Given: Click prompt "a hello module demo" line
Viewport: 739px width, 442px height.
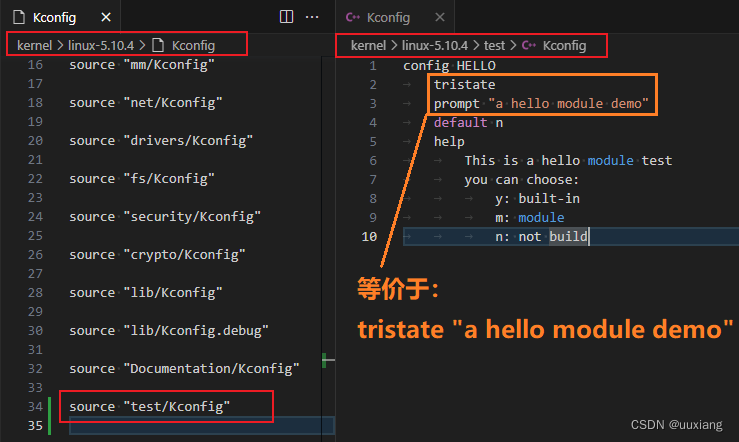Looking at the screenshot, I should [541, 104].
